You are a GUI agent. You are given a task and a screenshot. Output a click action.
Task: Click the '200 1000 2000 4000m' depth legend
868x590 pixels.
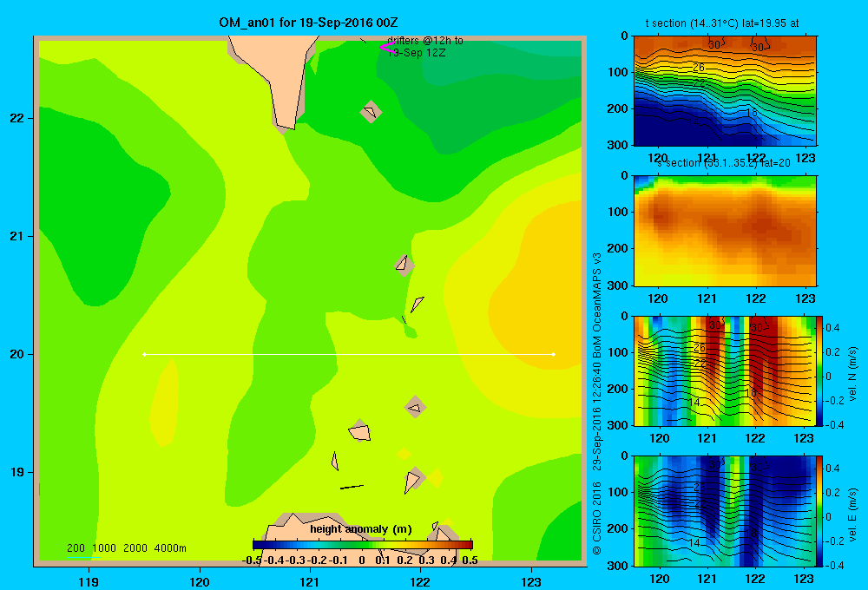pos(126,548)
